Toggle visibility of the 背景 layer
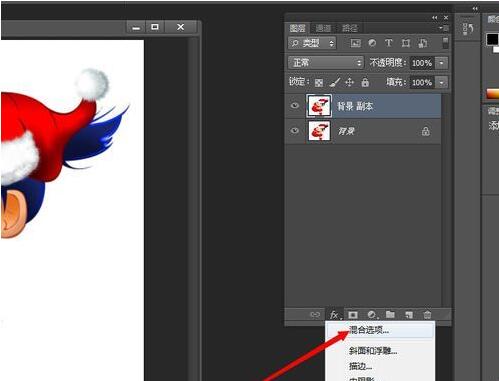 (x=295, y=131)
